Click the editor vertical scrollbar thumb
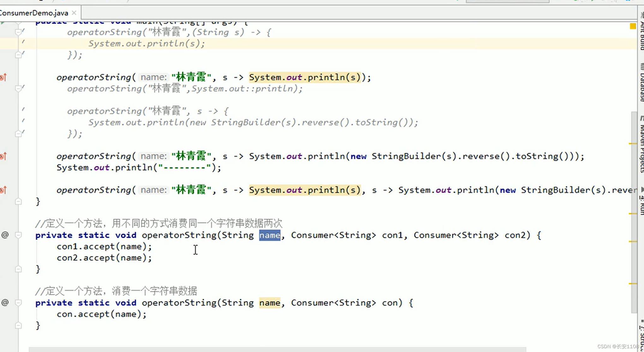Viewport: 644px width, 352px height. pyautogui.click(x=634, y=212)
